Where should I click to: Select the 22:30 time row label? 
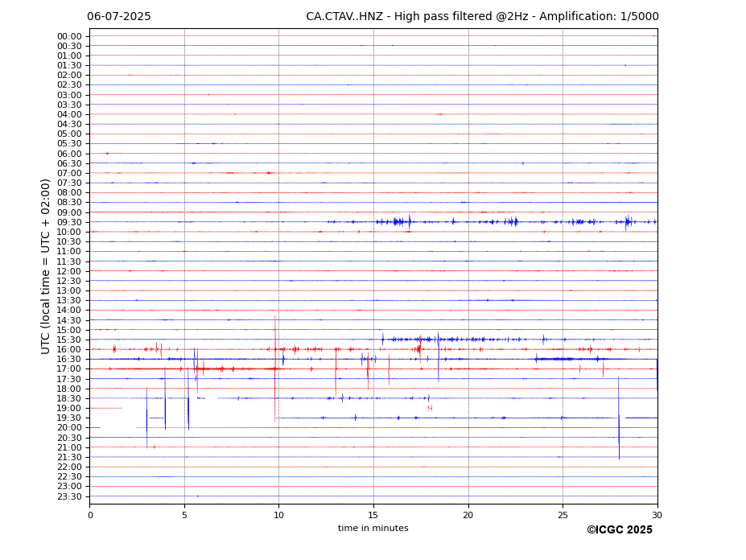tap(69, 477)
